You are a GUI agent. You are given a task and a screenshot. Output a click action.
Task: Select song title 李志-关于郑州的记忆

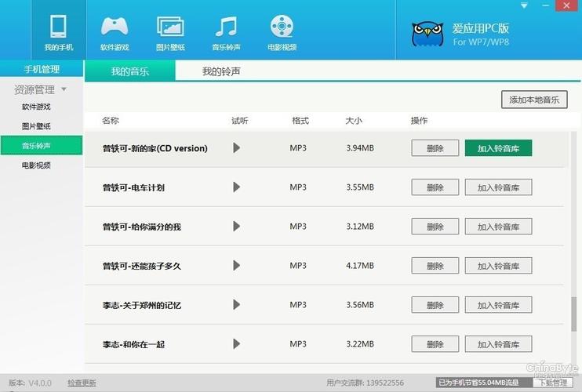[x=142, y=305]
